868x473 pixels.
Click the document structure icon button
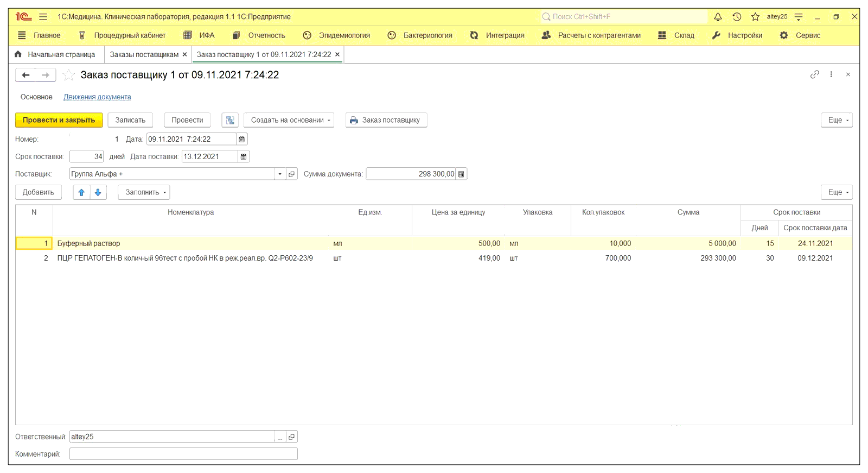230,120
